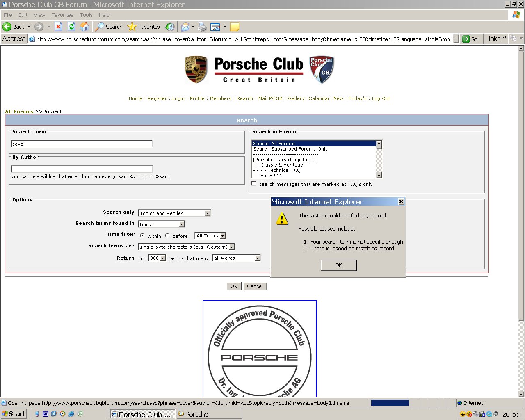Open the History toolbar icon
This screenshot has width=525, height=420.
click(169, 27)
